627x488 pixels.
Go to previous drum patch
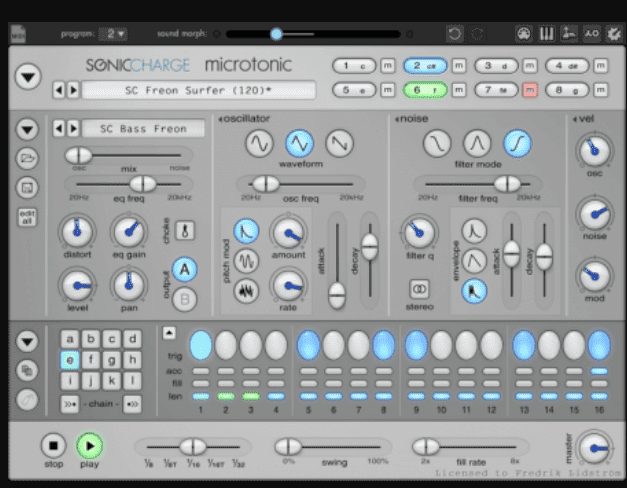click(59, 129)
